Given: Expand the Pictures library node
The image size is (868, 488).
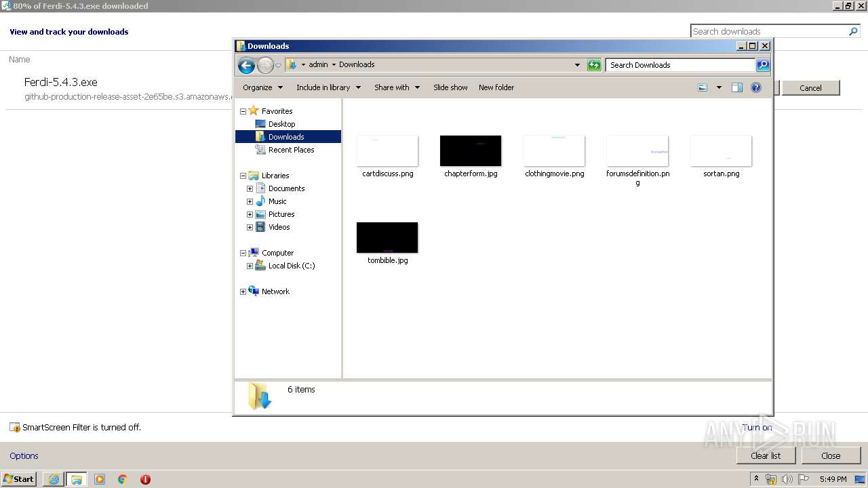Looking at the screenshot, I should [250, 214].
